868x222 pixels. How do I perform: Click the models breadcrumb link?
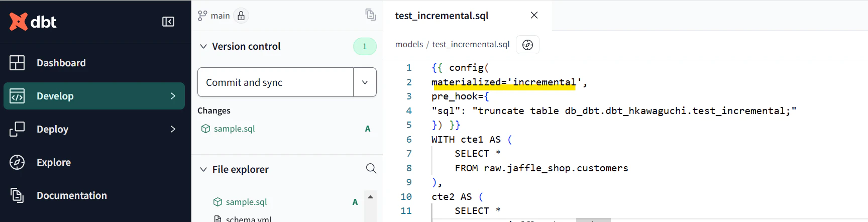[409, 44]
